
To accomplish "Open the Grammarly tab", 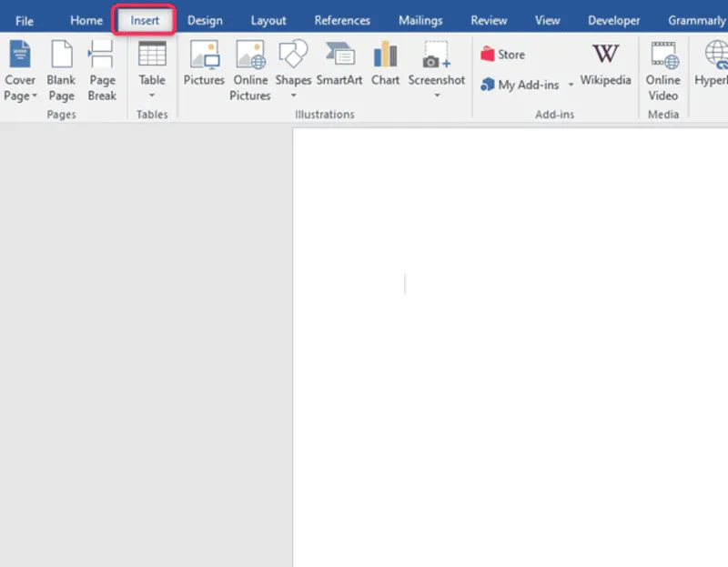I will pos(696,20).
